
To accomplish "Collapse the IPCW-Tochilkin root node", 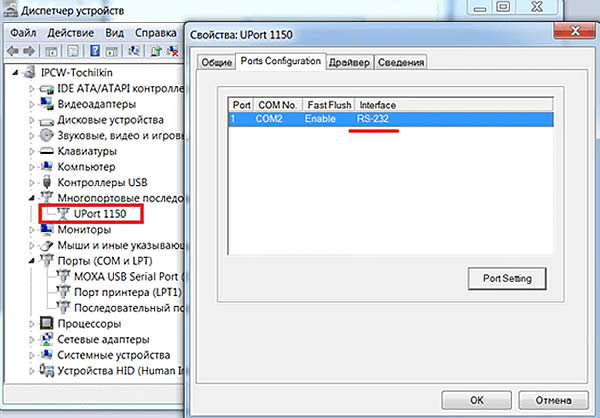I will [15, 72].
